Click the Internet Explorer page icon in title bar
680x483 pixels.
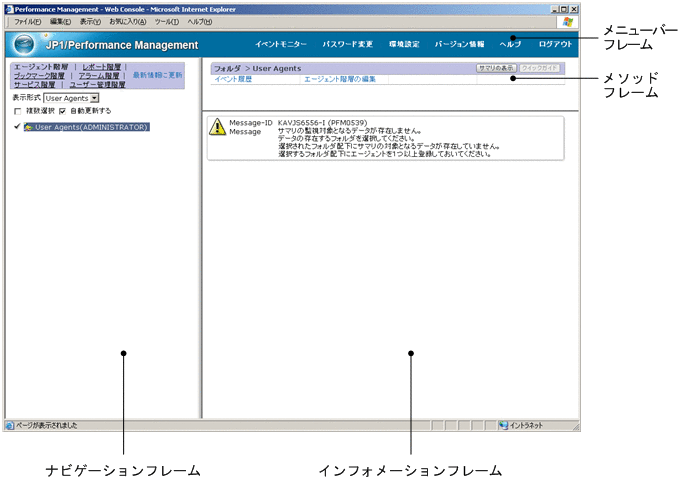point(9,9)
